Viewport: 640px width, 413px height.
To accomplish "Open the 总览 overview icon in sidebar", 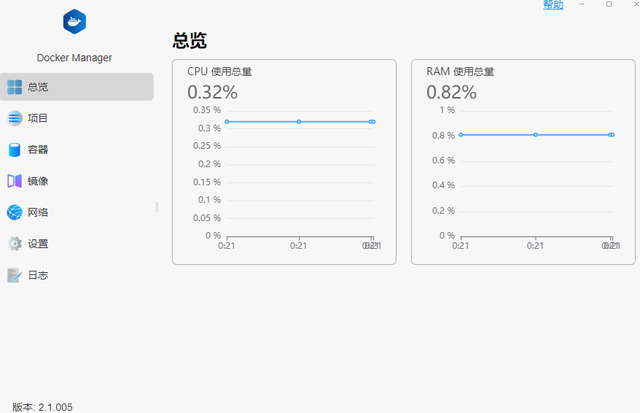I will pos(15,87).
